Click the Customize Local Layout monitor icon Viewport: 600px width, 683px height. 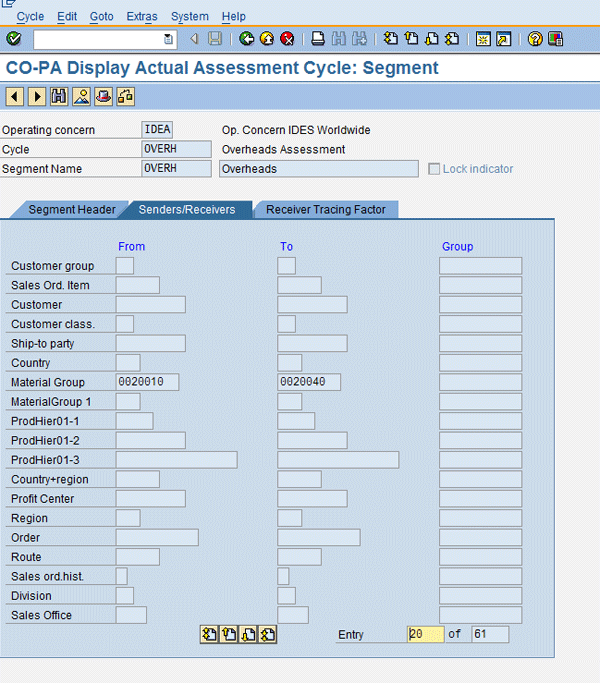tap(556, 39)
